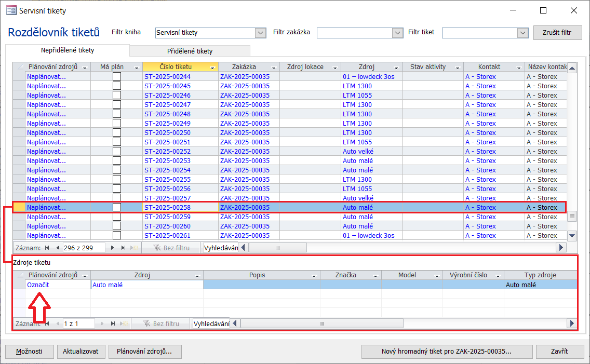The image size is (590, 364).
Task: Jump to last record in the upper tickets grid
Action: coord(124,248)
